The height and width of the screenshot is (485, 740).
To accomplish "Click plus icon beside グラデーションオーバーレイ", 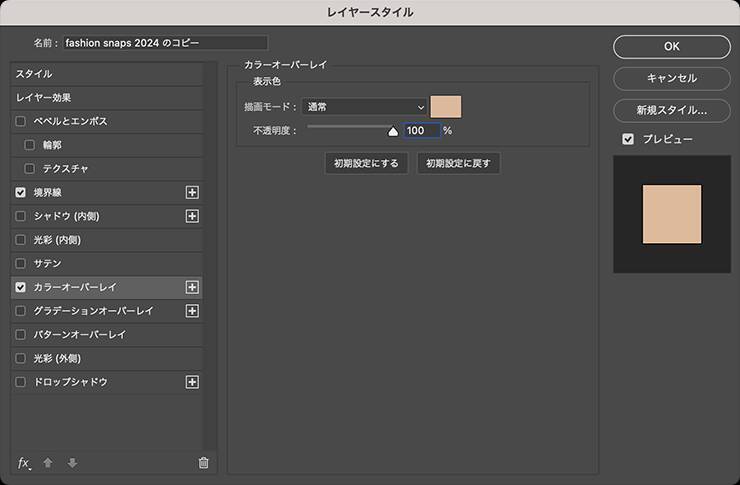I will click(x=193, y=311).
